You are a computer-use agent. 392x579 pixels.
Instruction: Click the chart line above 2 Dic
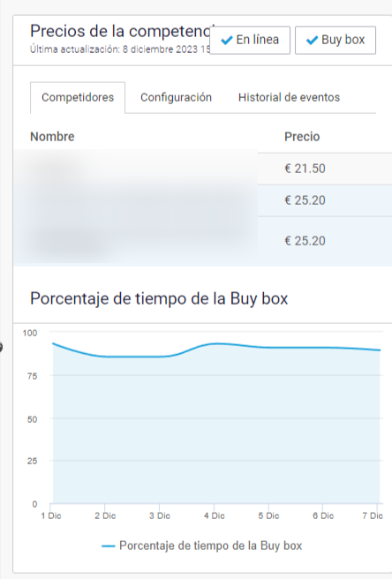[105, 357]
